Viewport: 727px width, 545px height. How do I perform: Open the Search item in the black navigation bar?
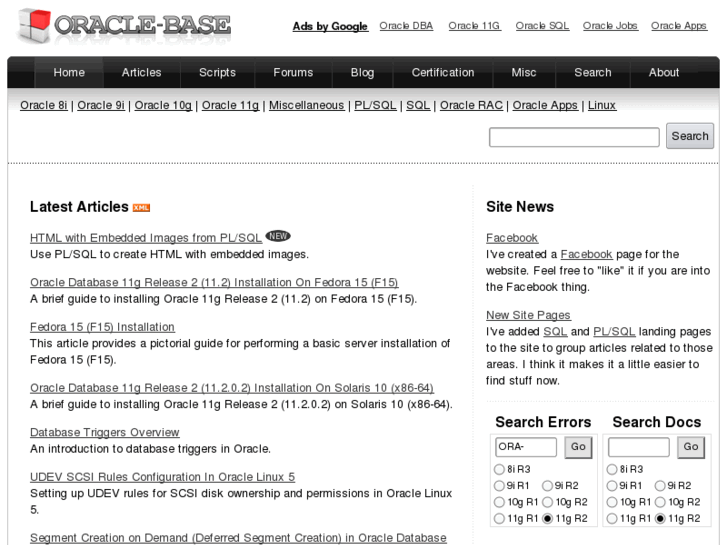coord(593,72)
